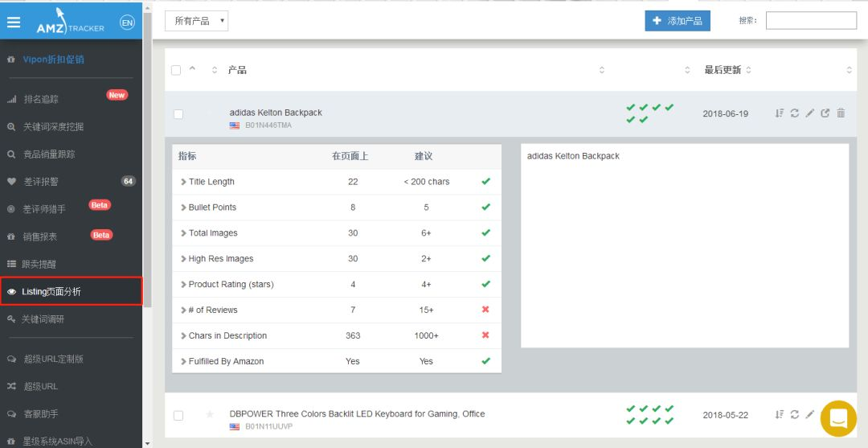This screenshot has height=448, width=868.
Task: Click the sort icon for DBPOWER keyboard row
Action: tap(779, 414)
